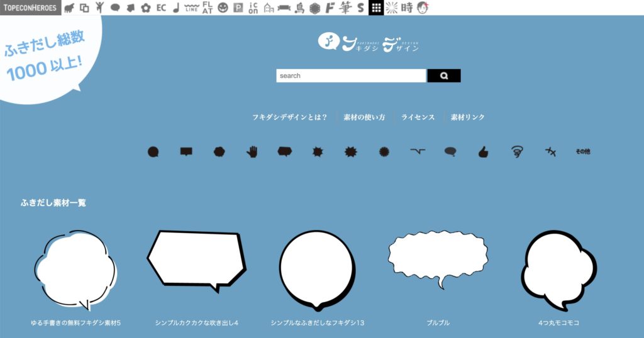
Task: Open the overlapping squares icon in the top bar
Action: pyautogui.click(x=84, y=8)
